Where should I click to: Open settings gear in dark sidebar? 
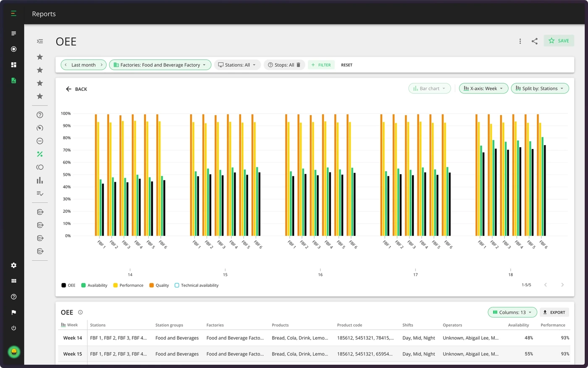point(13,265)
